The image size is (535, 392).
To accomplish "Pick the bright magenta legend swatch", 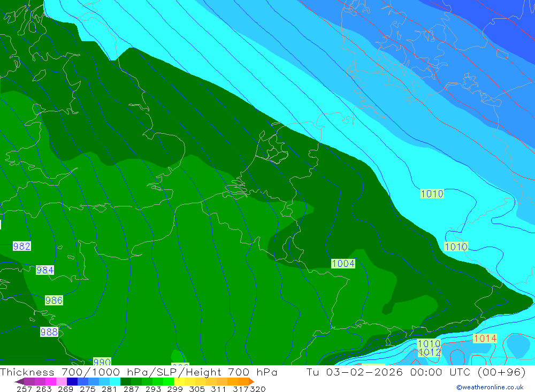I will (50, 381).
